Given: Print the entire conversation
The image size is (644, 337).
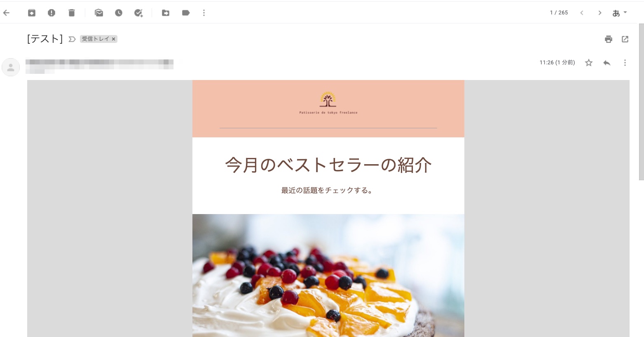Looking at the screenshot, I should coord(609,39).
